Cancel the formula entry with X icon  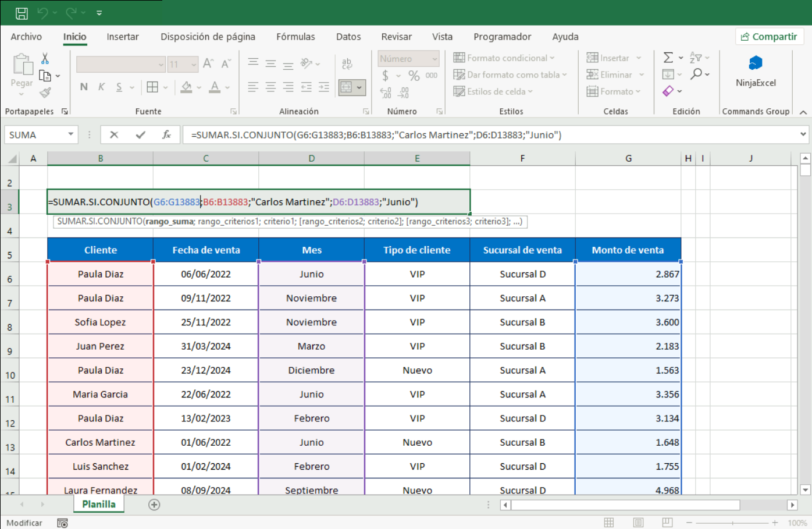point(114,135)
